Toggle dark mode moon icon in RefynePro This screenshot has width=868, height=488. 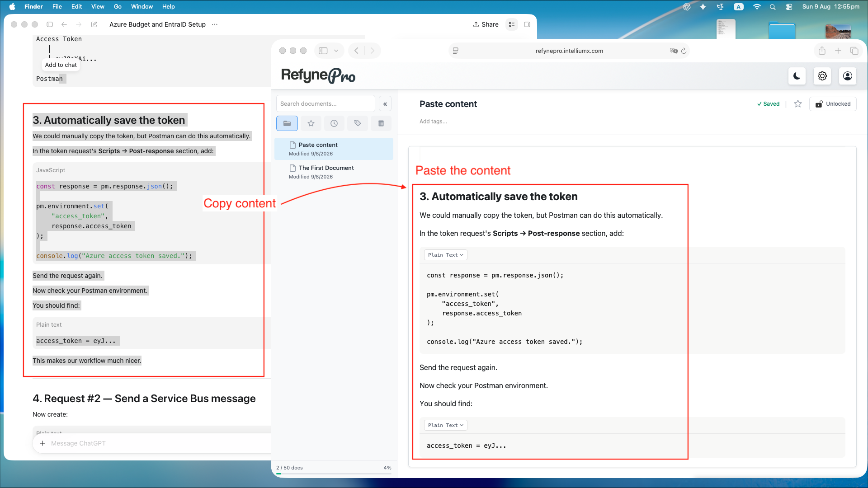pyautogui.click(x=797, y=76)
